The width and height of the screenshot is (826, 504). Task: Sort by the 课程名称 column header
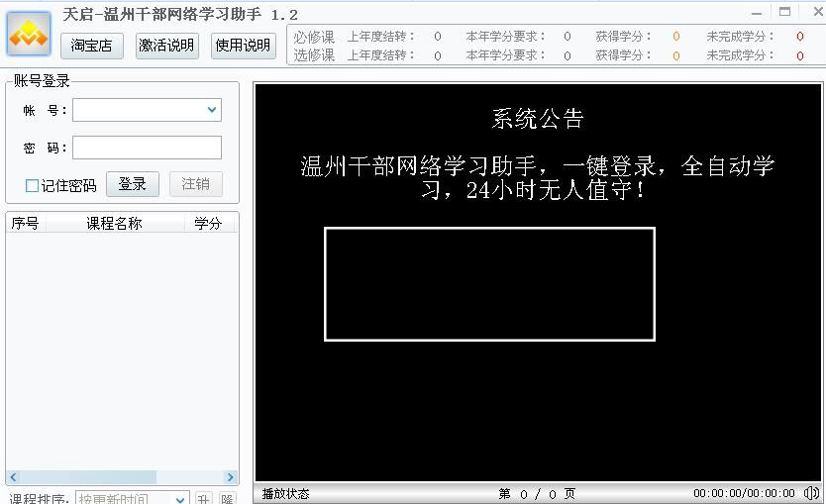[x=115, y=224]
